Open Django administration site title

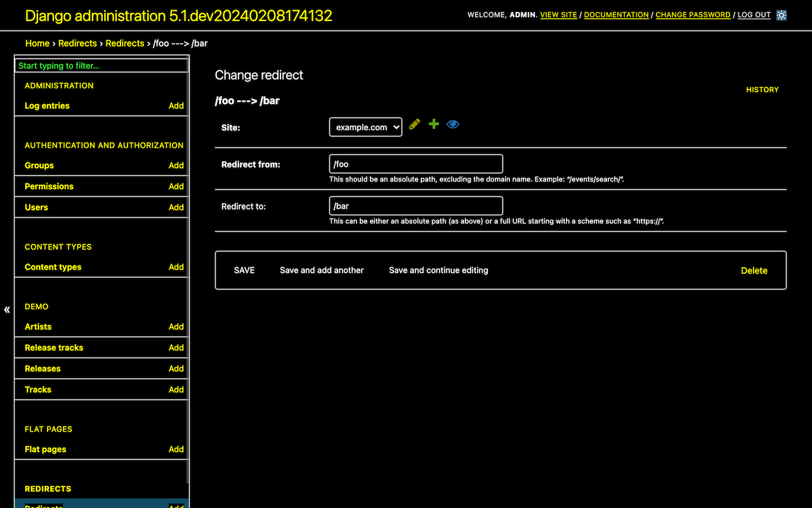(179, 16)
